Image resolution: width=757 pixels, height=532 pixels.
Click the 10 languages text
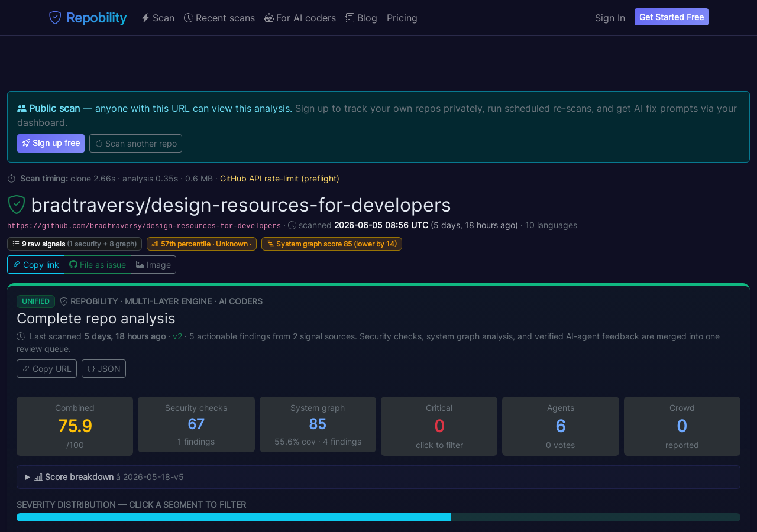[551, 225]
